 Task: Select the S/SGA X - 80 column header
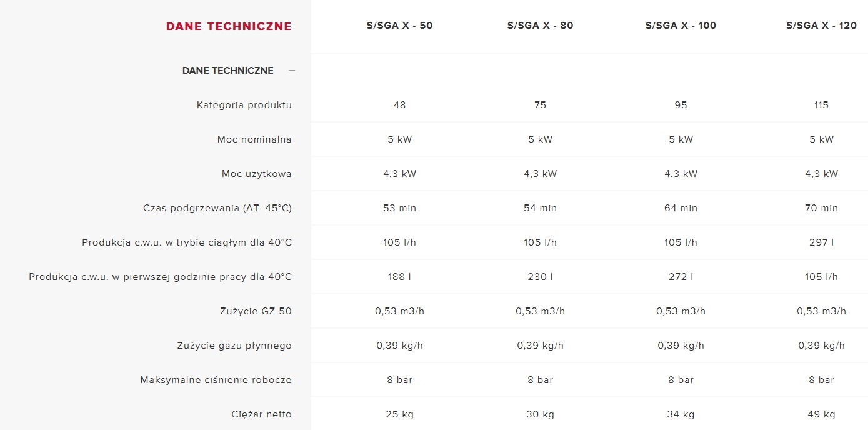(x=541, y=26)
